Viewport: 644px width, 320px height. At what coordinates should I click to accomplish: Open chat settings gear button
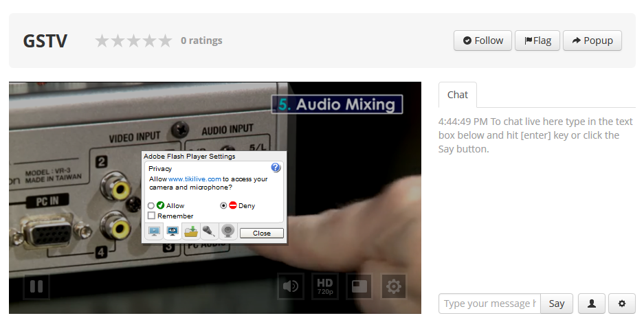622,304
